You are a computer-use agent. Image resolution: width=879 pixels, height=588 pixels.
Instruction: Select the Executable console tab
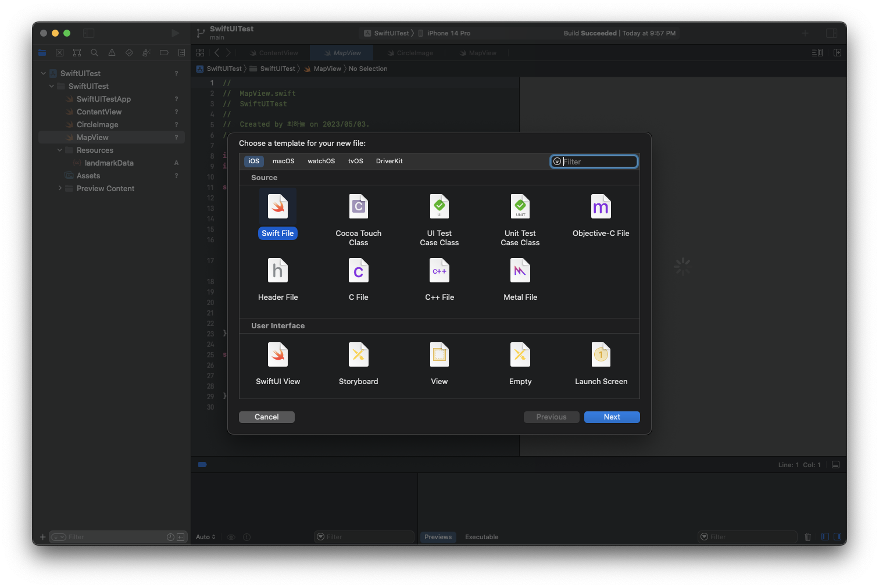482,537
